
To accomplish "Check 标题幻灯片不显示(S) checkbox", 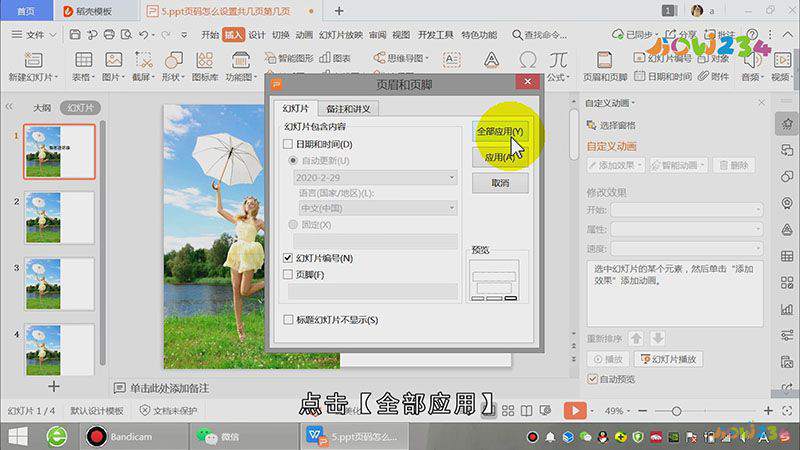I will click(288, 320).
